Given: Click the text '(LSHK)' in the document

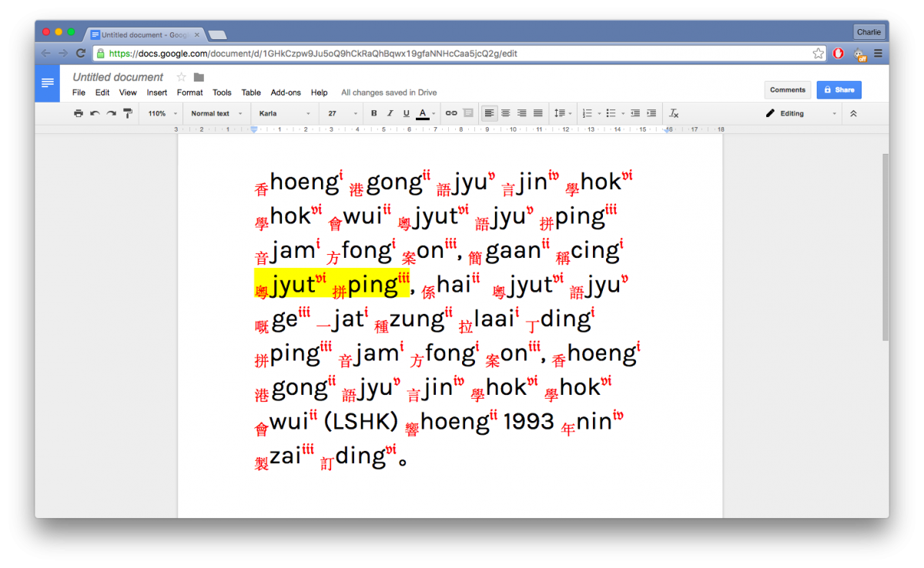Looking at the screenshot, I should pos(361,420).
